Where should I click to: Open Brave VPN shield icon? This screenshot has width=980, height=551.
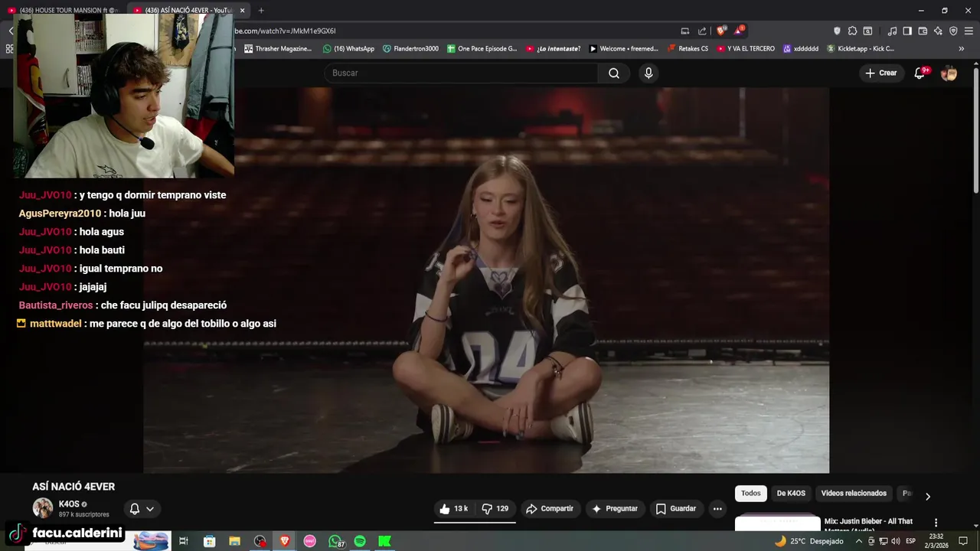click(x=953, y=31)
